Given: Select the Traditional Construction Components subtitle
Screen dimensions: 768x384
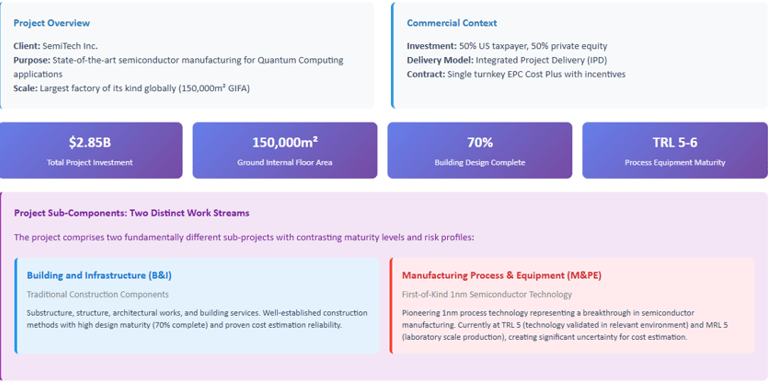Looking at the screenshot, I should pos(97,294).
